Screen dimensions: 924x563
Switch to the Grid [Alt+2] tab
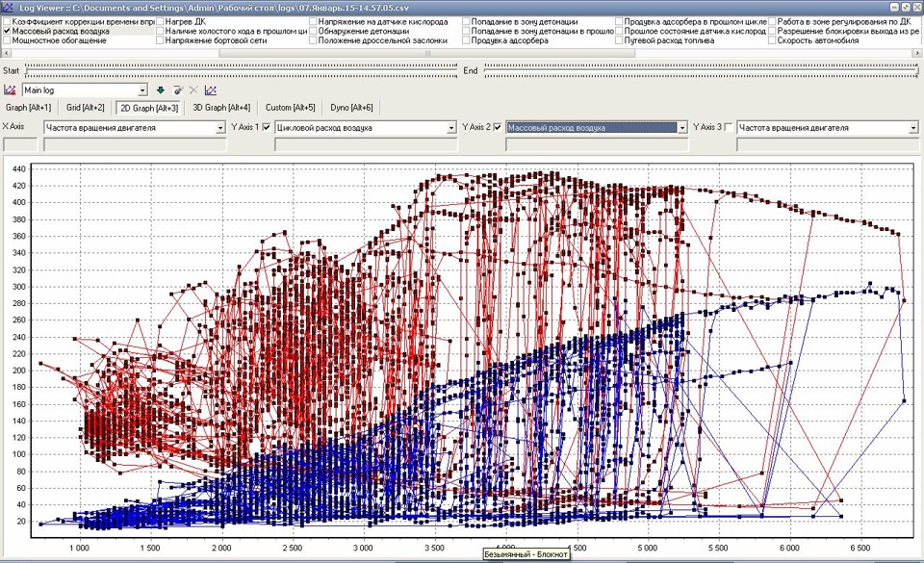click(x=86, y=108)
